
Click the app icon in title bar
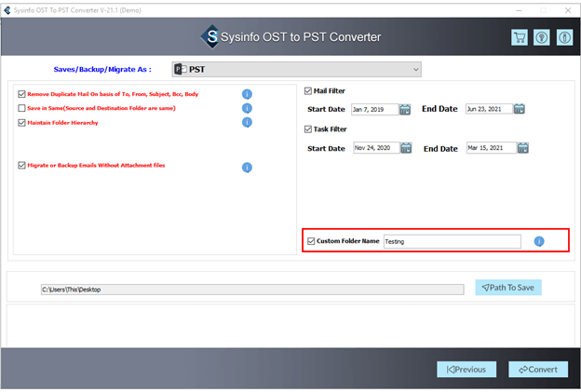(7, 10)
